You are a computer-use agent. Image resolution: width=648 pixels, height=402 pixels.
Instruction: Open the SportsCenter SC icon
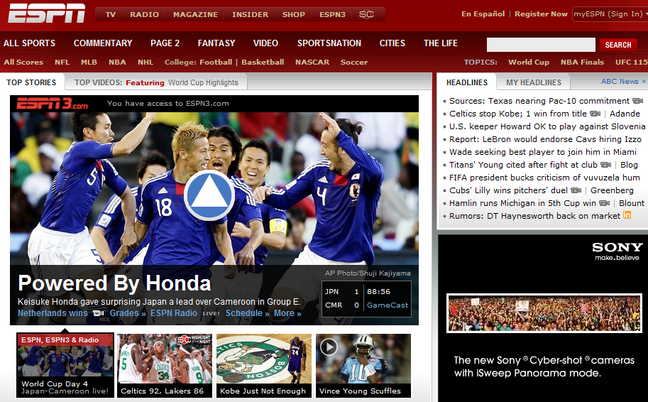[x=366, y=14]
